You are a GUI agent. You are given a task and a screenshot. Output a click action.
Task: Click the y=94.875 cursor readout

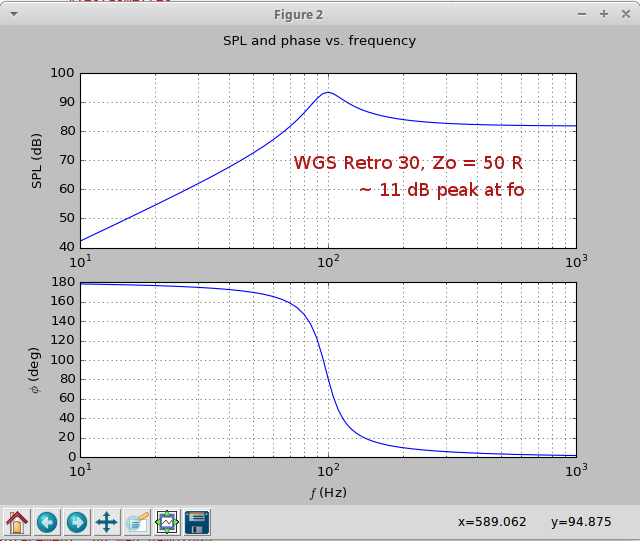(581, 522)
